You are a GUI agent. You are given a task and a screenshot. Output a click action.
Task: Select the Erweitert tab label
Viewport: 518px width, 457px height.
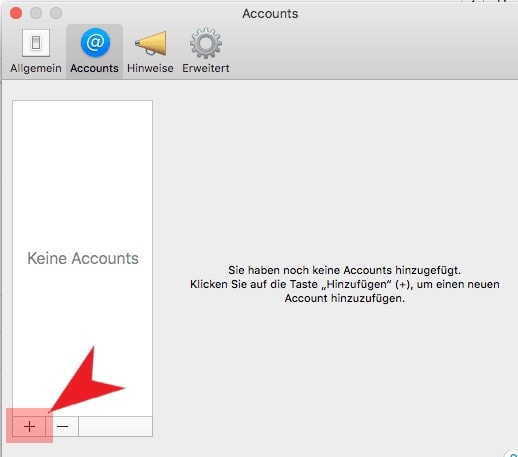click(206, 68)
